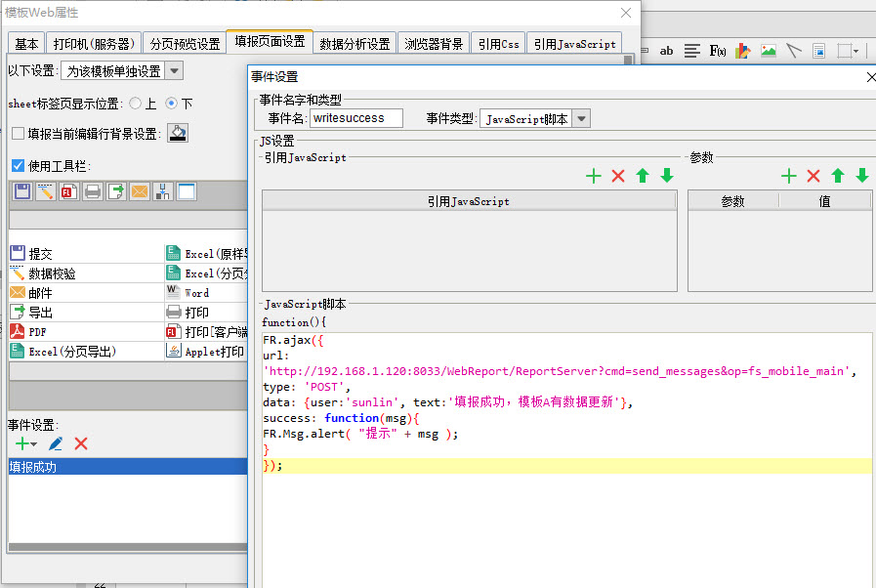Click the Excel(分页导出) toolbar option
The height and width of the screenshot is (588, 876).
[x=86, y=352]
